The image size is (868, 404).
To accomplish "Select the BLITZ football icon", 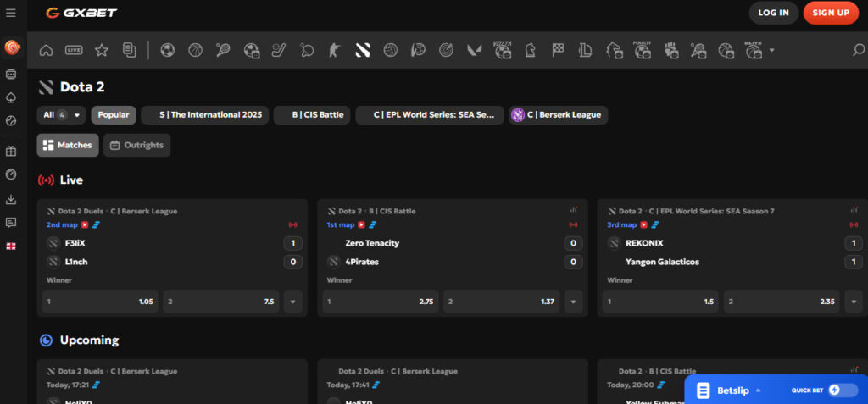I will 754,50.
